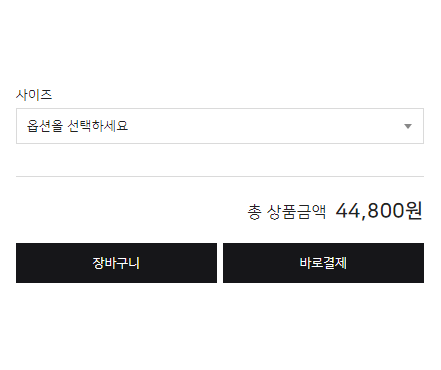
Task: Open the size combo box
Action: (x=220, y=126)
